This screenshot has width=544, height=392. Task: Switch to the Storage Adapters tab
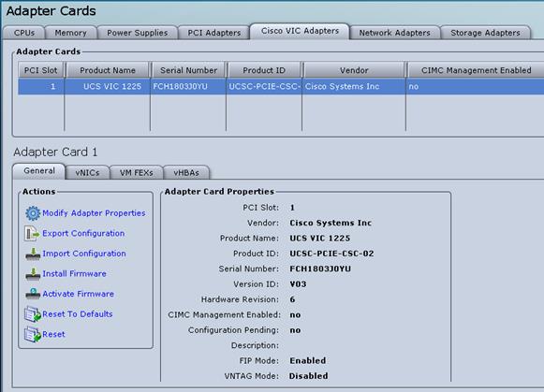pyautogui.click(x=485, y=33)
